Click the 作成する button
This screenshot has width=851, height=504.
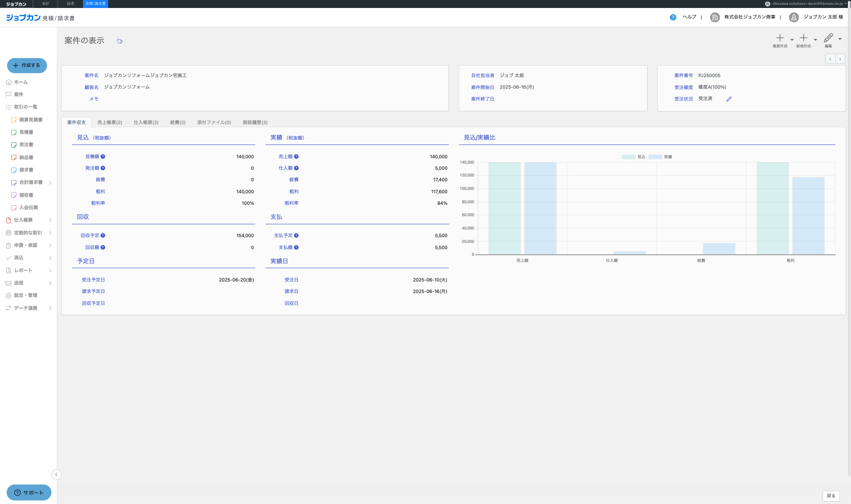tap(27, 65)
